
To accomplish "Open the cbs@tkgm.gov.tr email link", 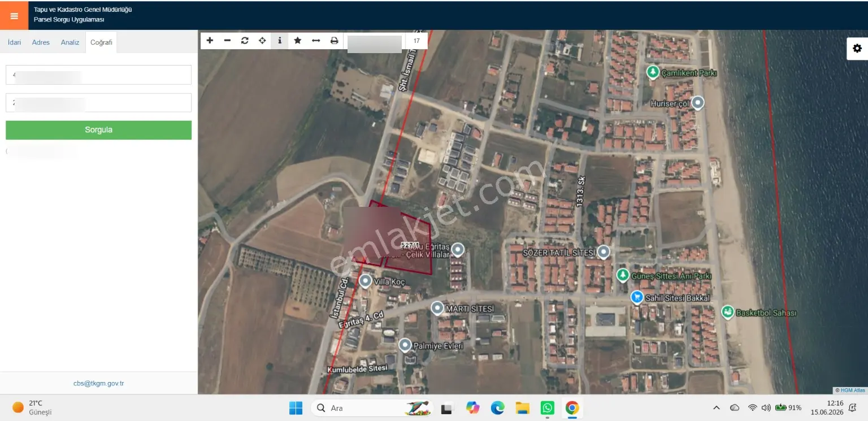I will pyautogui.click(x=98, y=383).
